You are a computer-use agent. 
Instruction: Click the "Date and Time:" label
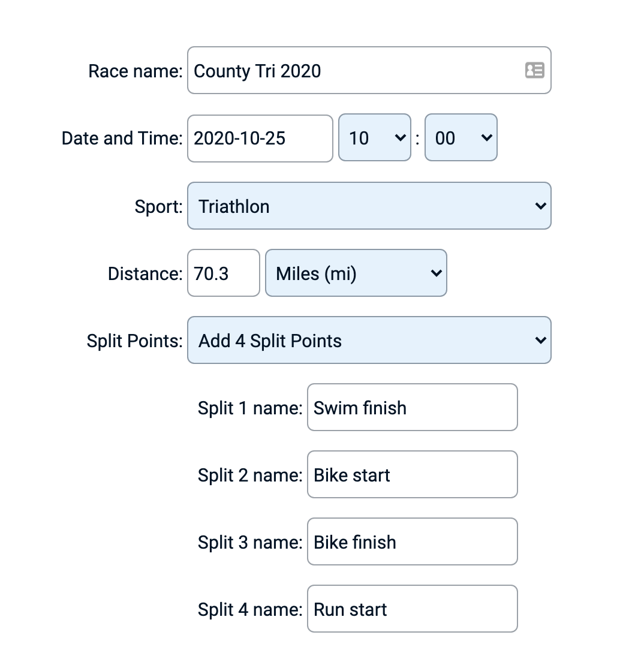[122, 139]
